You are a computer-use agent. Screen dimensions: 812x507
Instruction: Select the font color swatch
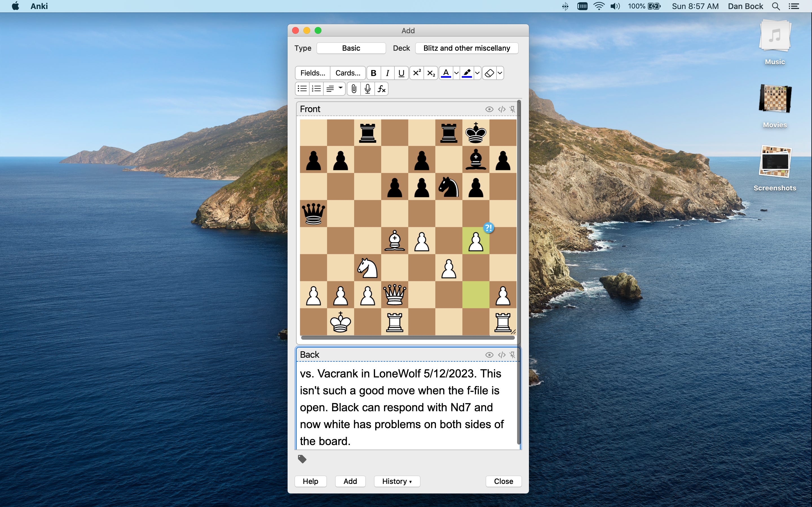tap(445, 72)
